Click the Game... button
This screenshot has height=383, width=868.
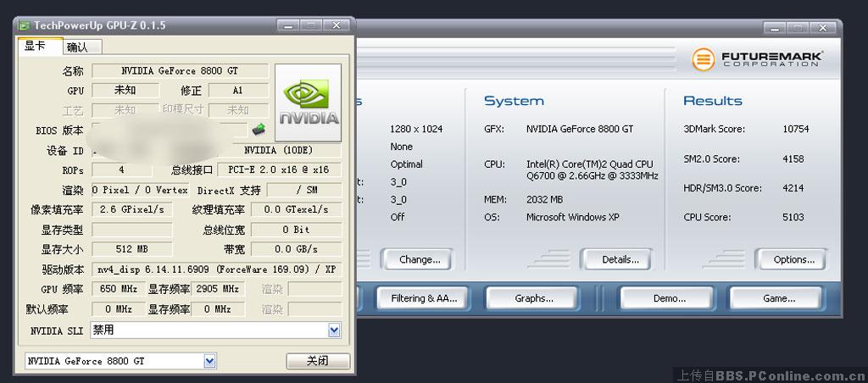(776, 298)
